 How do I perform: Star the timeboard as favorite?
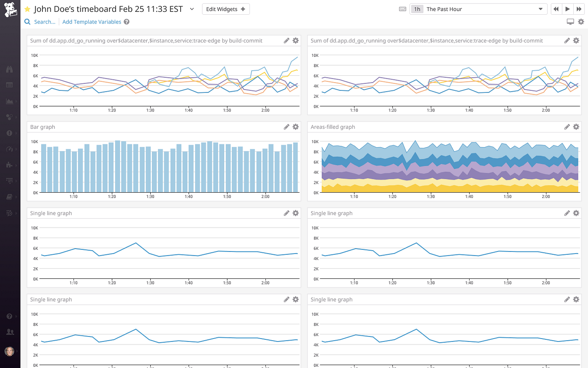pos(27,9)
